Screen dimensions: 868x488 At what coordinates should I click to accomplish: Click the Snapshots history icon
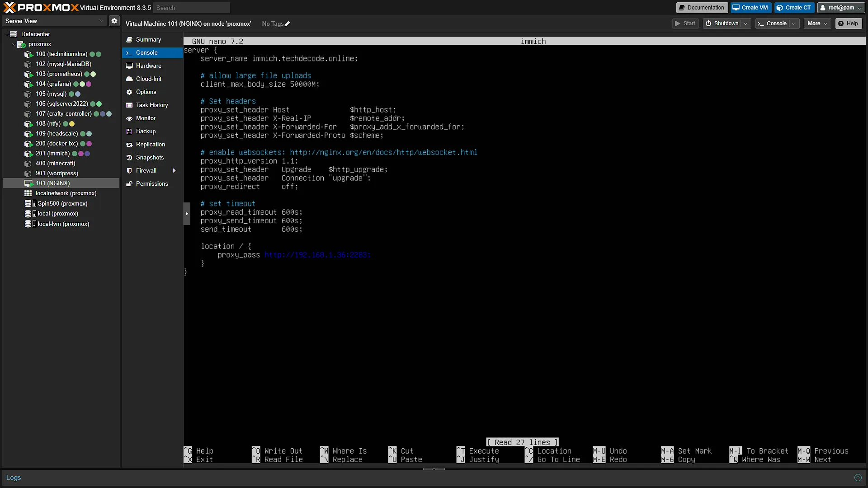click(x=129, y=158)
